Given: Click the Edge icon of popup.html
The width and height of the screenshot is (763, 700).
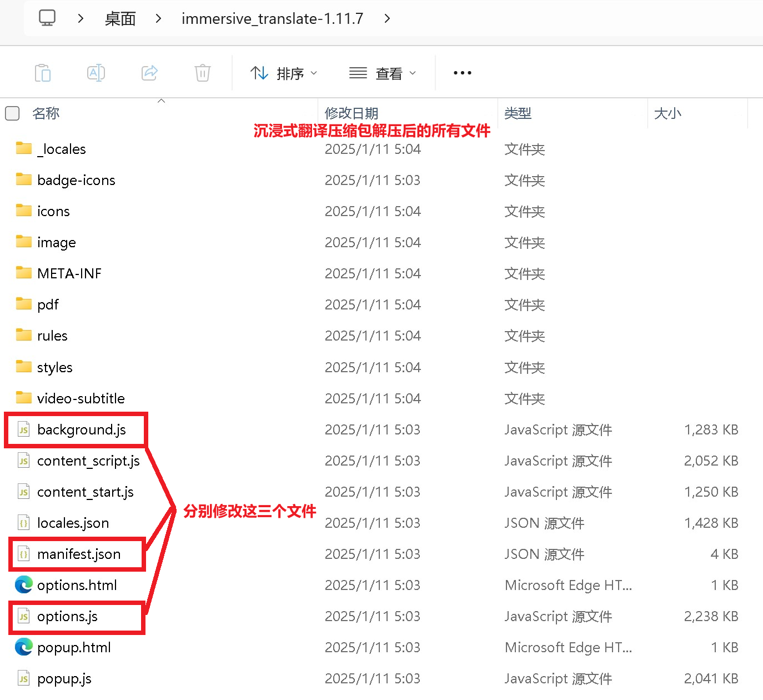Looking at the screenshot, I should (24, 647).
